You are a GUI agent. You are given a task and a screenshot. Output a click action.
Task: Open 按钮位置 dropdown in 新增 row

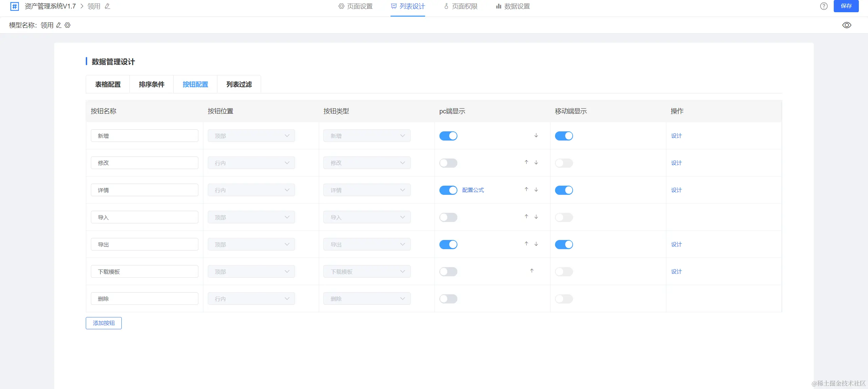click(x=251, y=136)
